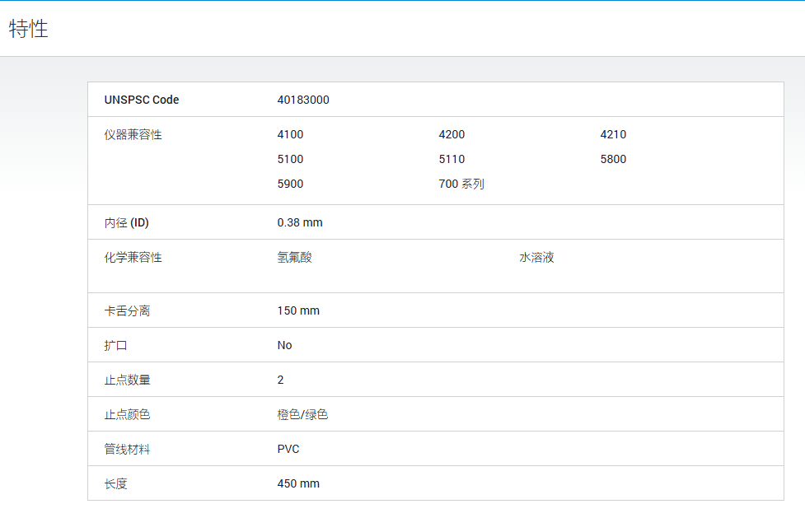805x532 pixels.
Task: Select instrument compatibility value 4100
Action: 290,134
